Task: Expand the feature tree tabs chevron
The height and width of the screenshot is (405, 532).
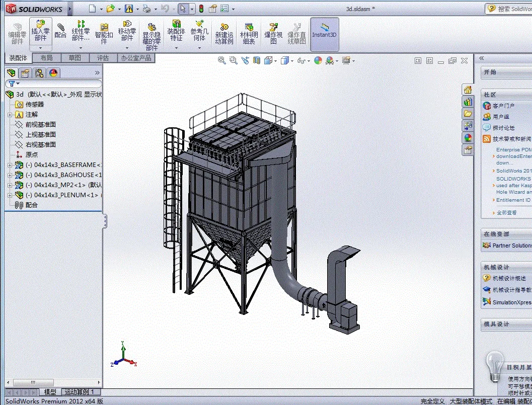Action: click(x=97, y=72)
